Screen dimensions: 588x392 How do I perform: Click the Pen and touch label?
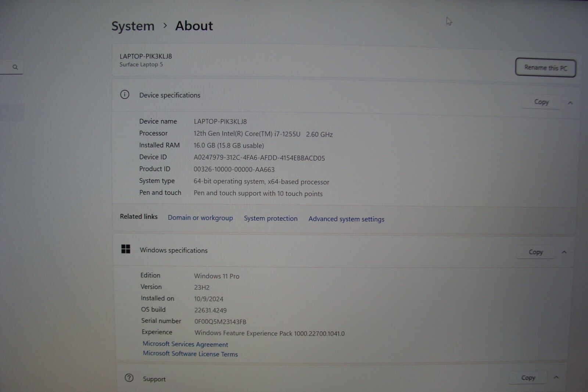point(160,193)
